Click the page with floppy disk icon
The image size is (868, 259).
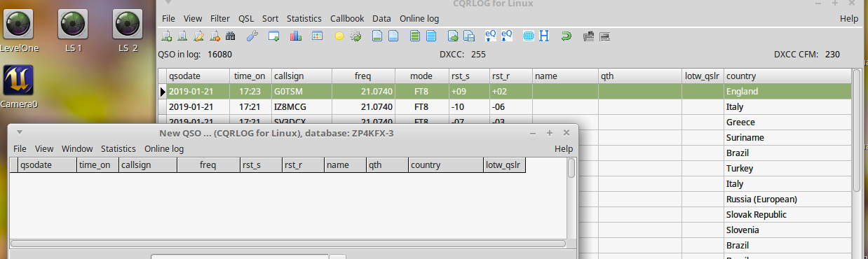[x=469, y=36]
